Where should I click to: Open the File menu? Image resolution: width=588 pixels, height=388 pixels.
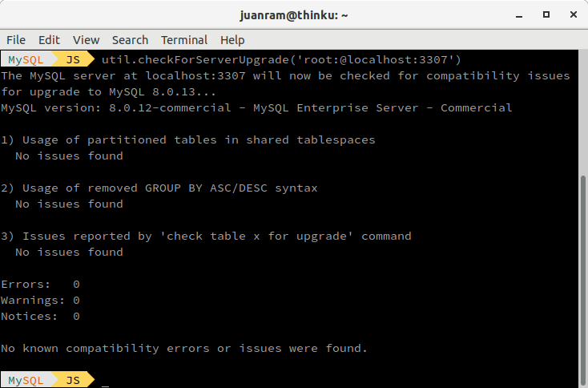click(16, 40)
